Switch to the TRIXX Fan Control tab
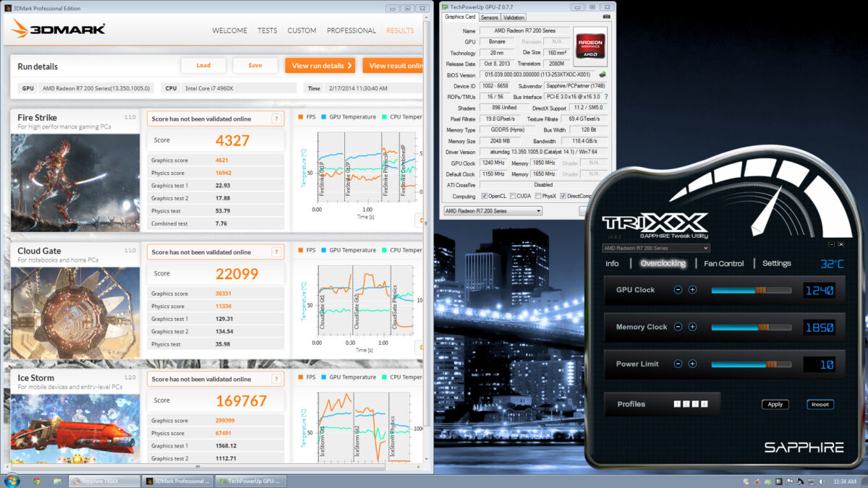This screenshot has height=488, width=868. pos(724,264)
